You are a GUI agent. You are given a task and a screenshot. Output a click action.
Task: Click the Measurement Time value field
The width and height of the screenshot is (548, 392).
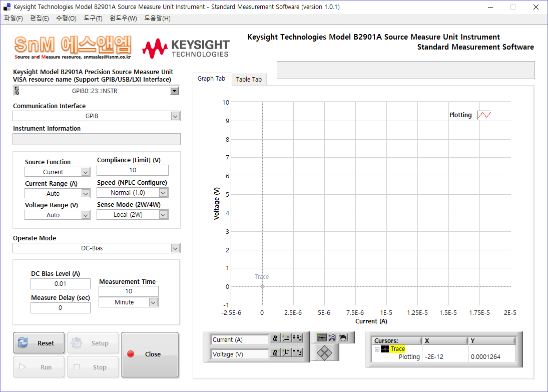pyautogui.click(x=129, y=291)
